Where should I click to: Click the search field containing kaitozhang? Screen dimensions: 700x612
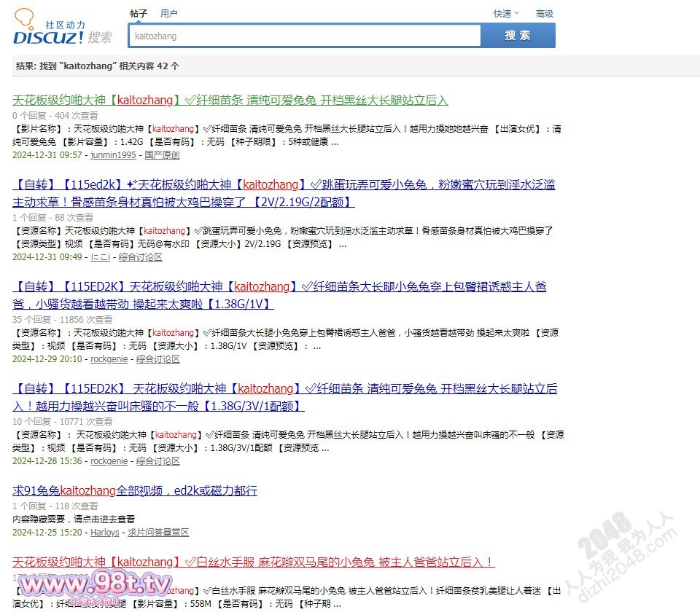(x=305, y=36)
